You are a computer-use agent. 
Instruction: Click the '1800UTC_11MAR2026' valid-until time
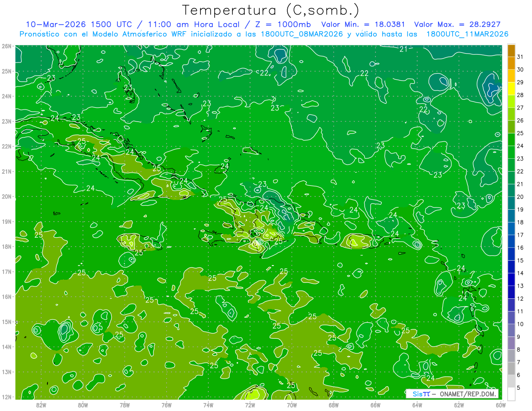click(467, 34)
